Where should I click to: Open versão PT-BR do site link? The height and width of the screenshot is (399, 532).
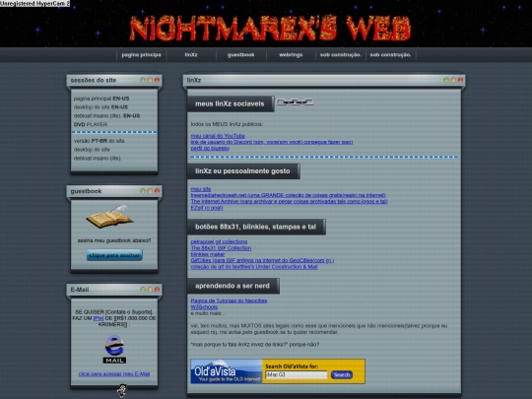click(99, 141)
